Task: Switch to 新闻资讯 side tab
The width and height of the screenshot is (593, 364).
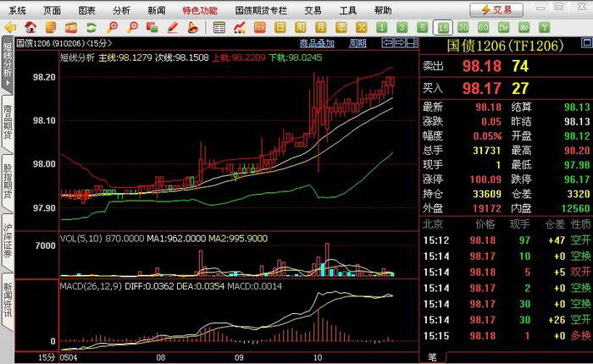Action: coord(8,300)
